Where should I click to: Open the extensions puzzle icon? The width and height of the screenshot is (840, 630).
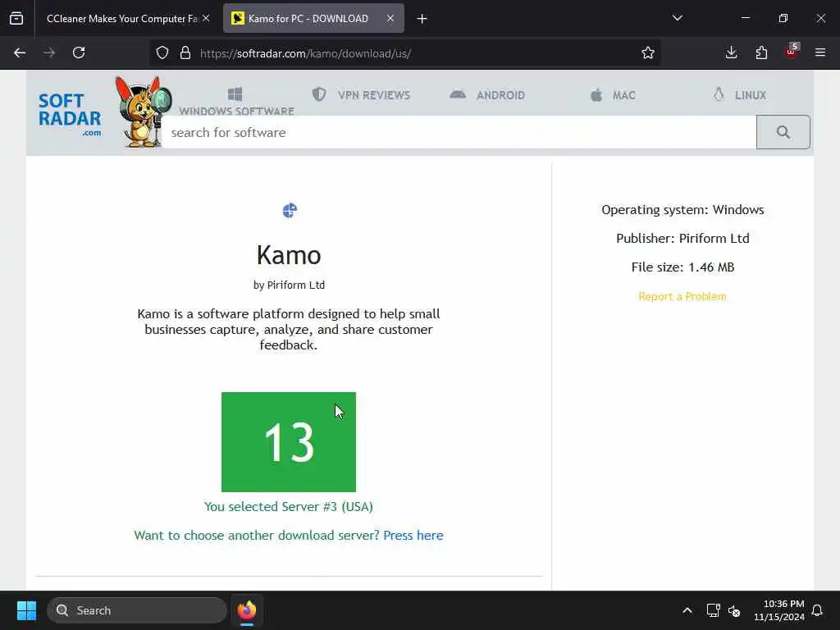[x=761, y=52]
